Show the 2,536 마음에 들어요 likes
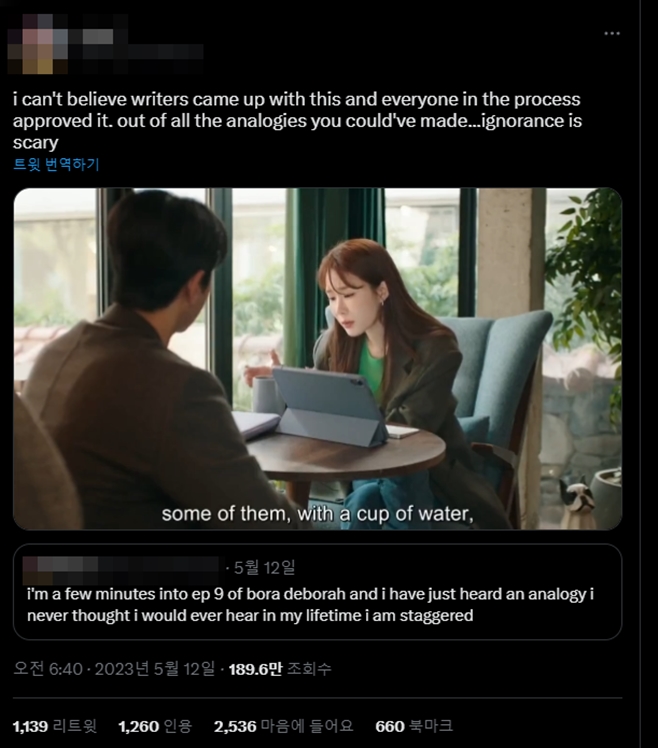This screenshot has height=748, width=658. pyautogui.click(x=283, y=726)
